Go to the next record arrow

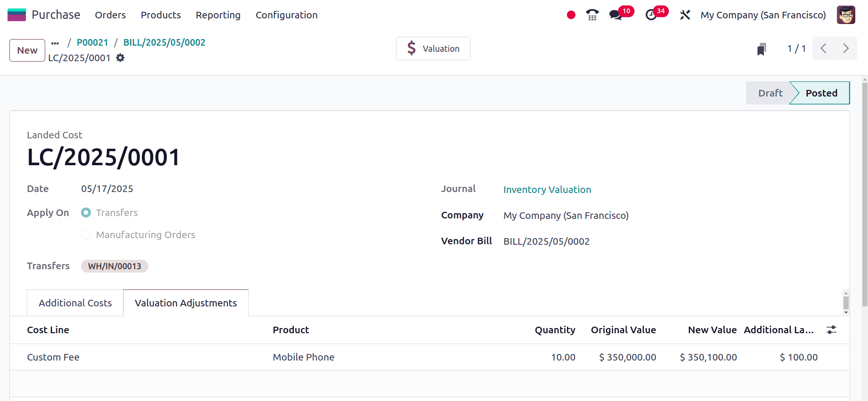(x=846, y=48)
